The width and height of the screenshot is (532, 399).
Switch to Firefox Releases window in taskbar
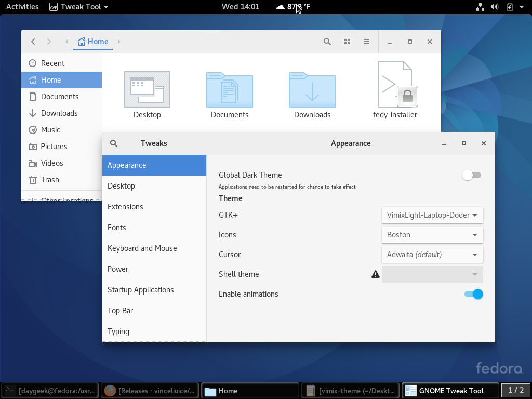point(150,391)
